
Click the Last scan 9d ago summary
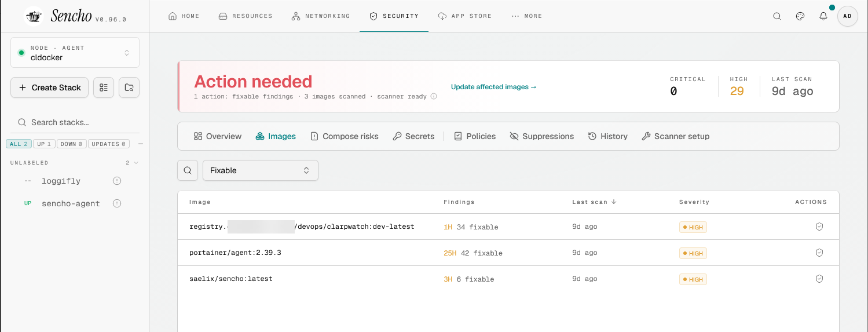[792, 91]
